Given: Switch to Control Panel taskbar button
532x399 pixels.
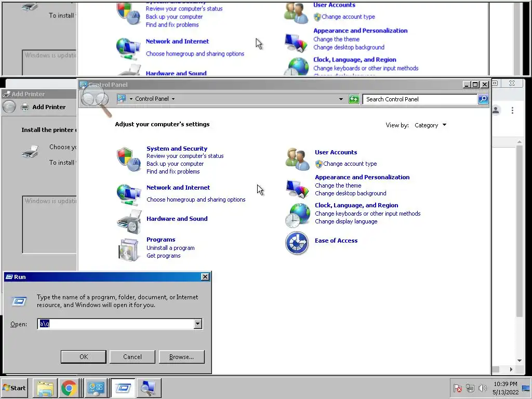Looking at the screenshot, I should point(96,388).
